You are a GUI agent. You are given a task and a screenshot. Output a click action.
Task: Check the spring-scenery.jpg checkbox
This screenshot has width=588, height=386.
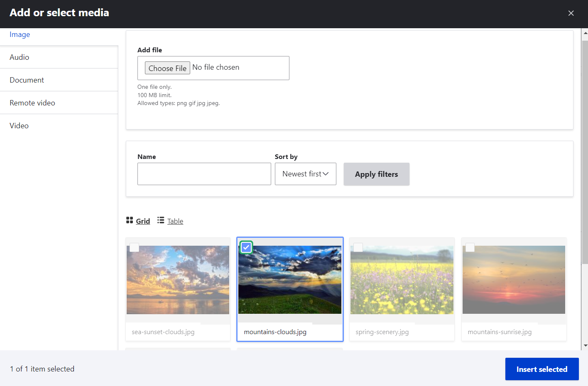pyautogui.click(x=358, y=247)
